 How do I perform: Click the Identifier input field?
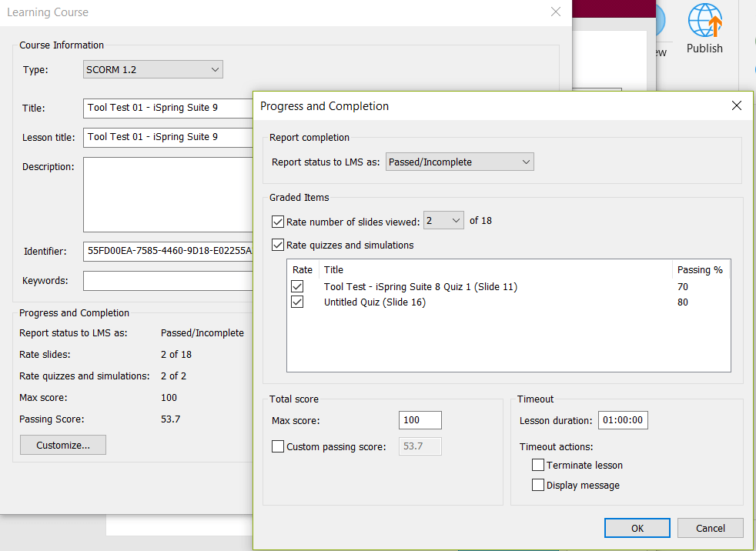[x=169, y=251]
